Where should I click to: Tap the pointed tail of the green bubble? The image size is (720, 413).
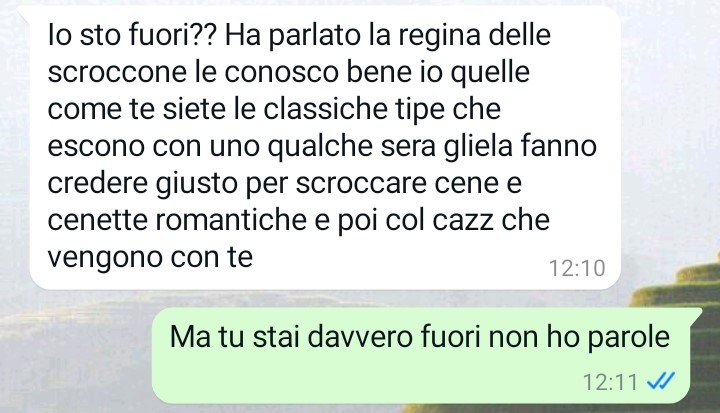[696, 315]
